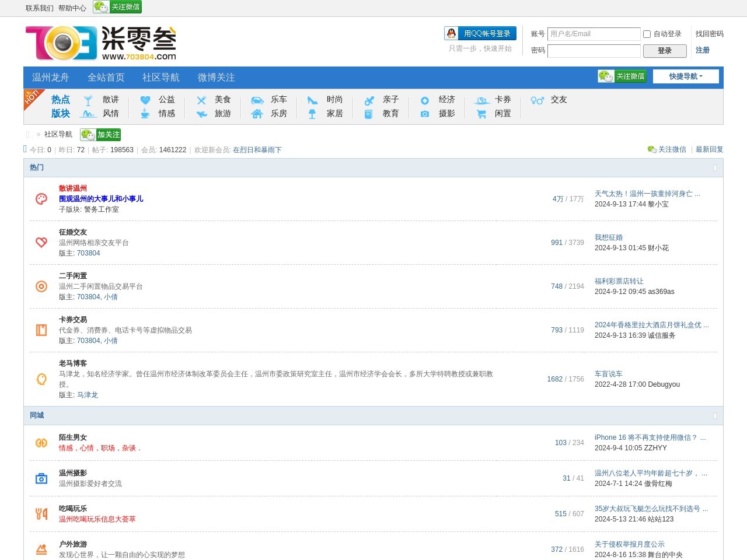Open the 散讲温州 forum palette icon
The width and height of the screenshot is (747, 560).
(x=41, y=199)
